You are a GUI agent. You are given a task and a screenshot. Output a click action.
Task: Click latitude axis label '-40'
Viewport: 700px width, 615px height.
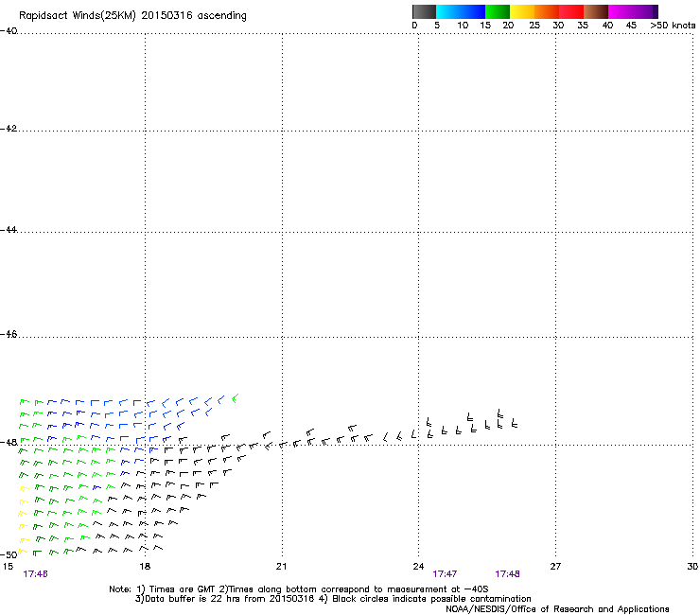pos(9,31)
